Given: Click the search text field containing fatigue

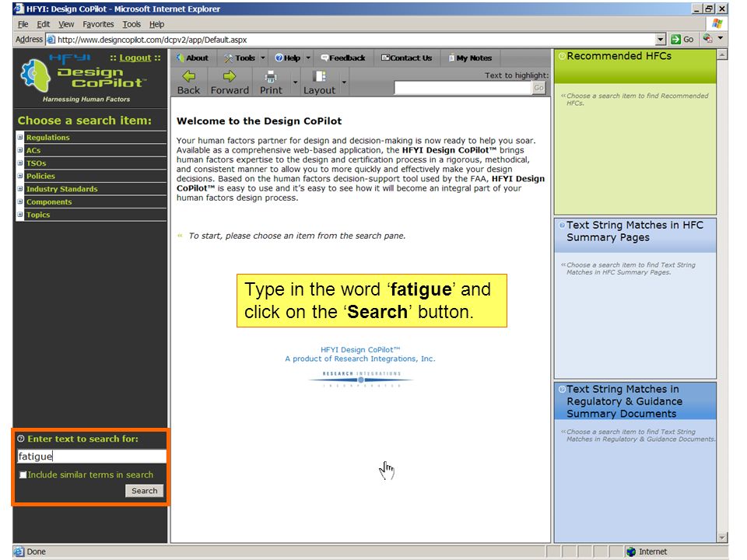Looking at the screenshot, I should pyautogui.click(x=92, y=457).
